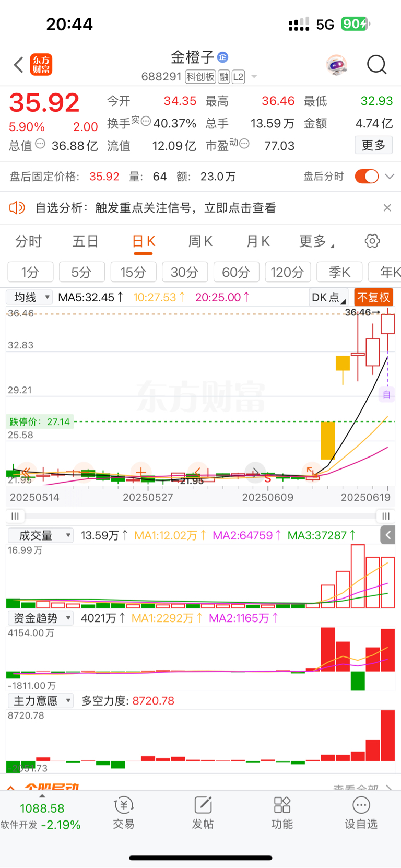Open the 发帖 post icon
Screen dimensions: 401x868
tap(203, 813)
